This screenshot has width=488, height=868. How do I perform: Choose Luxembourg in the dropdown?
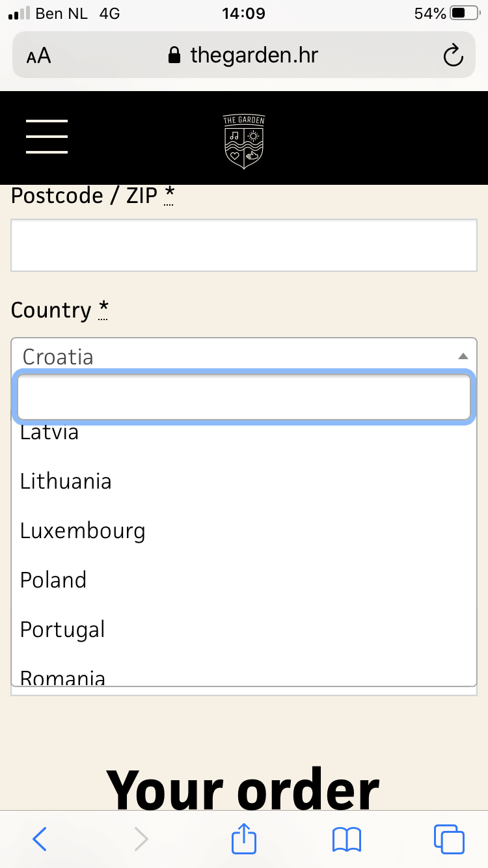83,531
